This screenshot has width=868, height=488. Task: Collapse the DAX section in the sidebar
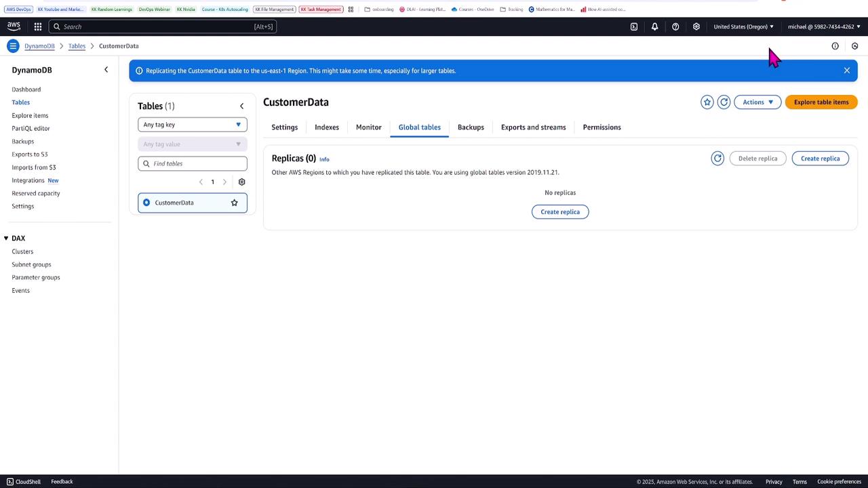click(6, 239)
